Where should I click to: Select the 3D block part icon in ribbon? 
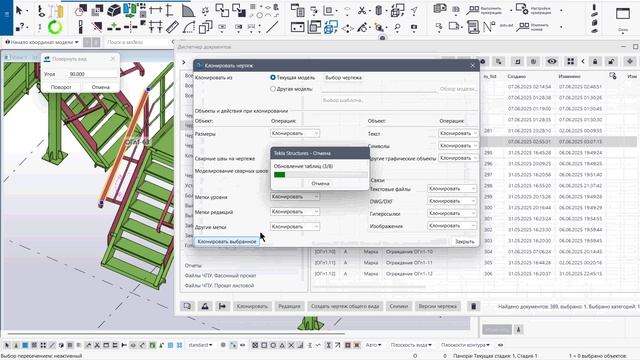[114, 10]
